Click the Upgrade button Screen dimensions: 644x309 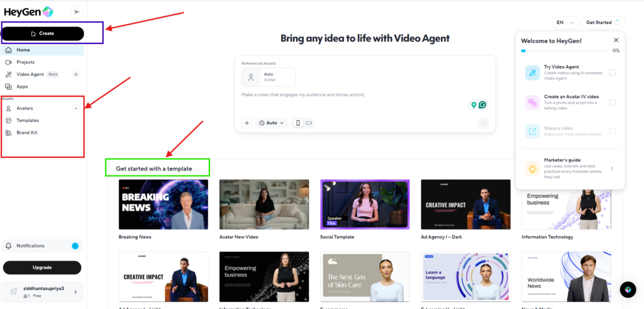(x=42, y=267)
